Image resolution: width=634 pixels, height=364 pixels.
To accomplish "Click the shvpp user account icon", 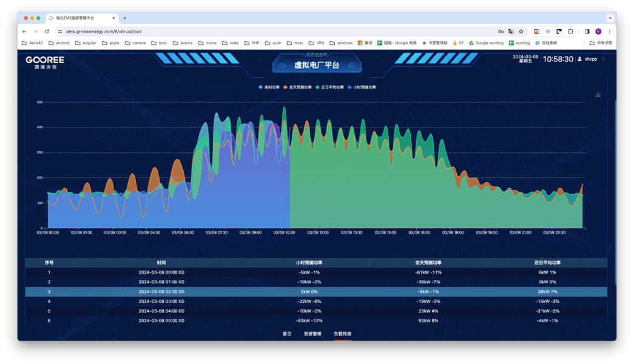I will (x=581, y=58).
